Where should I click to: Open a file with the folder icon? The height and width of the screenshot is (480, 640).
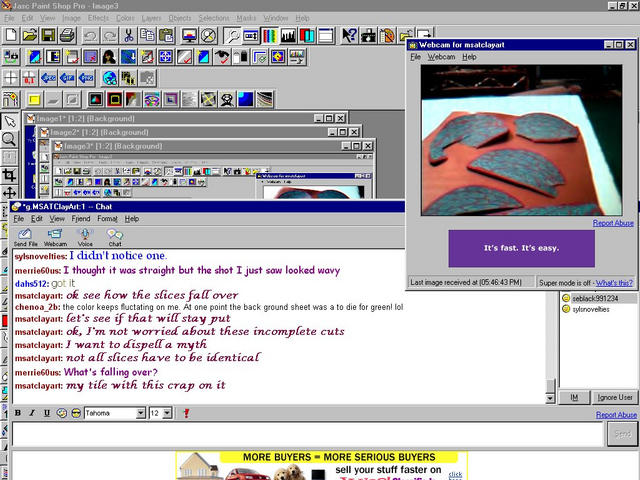(x=29, y=36)
